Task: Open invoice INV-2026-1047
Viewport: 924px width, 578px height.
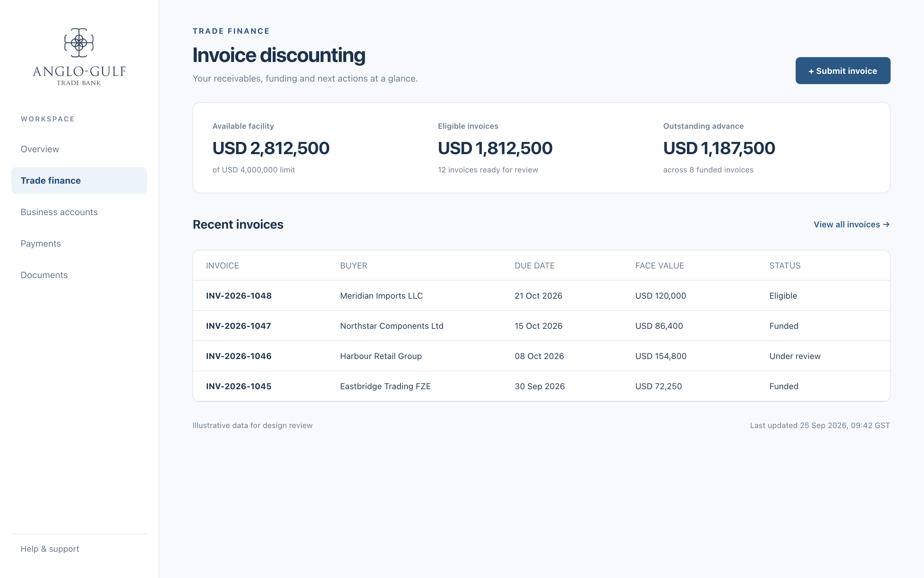Action: [x=238, y=326]
